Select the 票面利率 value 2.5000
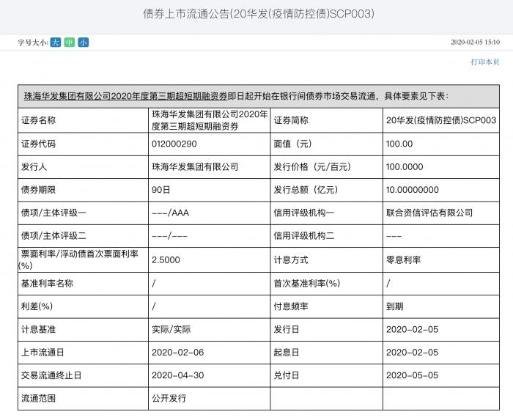The width and height of the screenshot is (513, 420). click(x=166, y=260)
